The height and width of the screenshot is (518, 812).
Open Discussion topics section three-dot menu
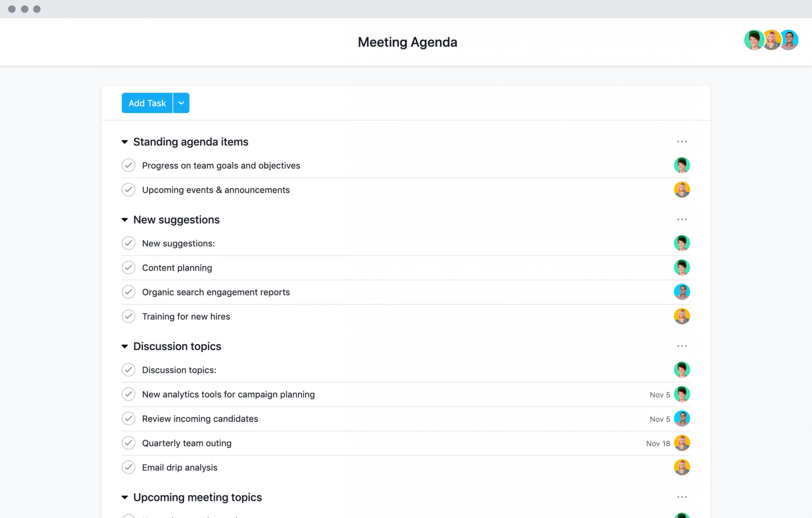682,346
